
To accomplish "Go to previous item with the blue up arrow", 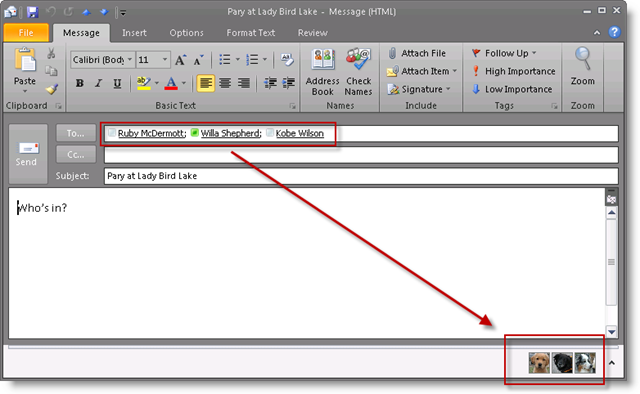I will click(x=86, y=12).
